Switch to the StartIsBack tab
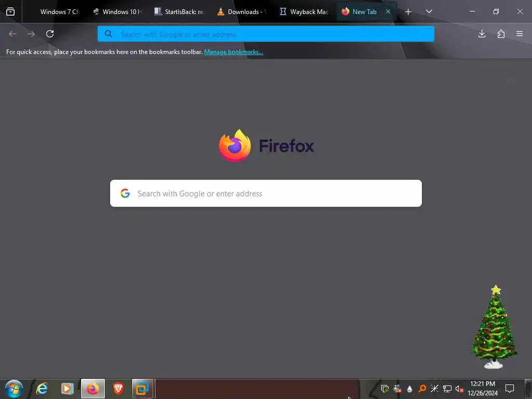 point(179,11)
